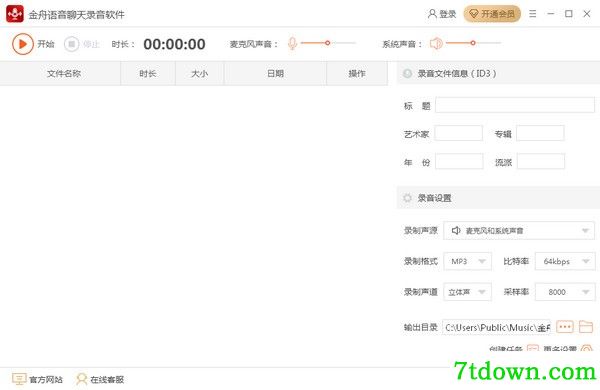Click the gray stop recording button
Image resolution: width=600 pixels, height=390 pixels.
pyautogui.click(x=71, y=44)
